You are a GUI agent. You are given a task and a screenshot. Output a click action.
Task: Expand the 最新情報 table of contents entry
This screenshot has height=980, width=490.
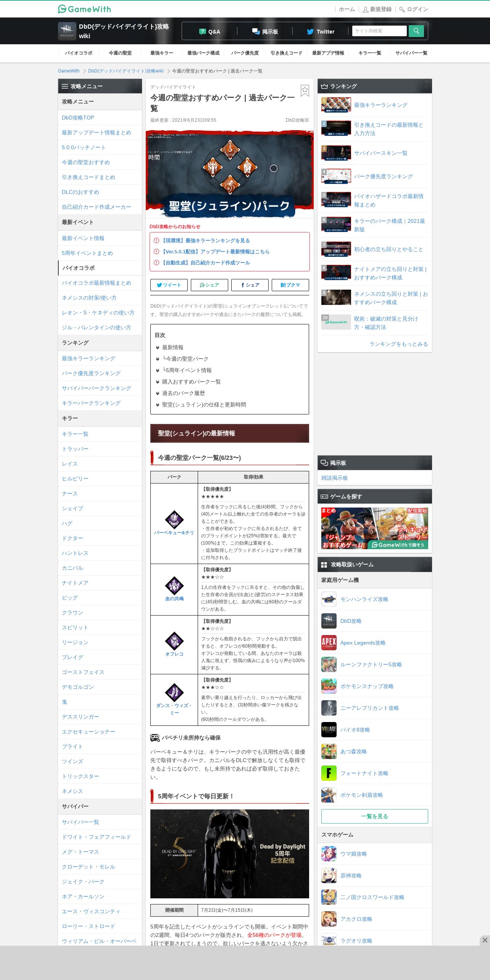(172, 347)
